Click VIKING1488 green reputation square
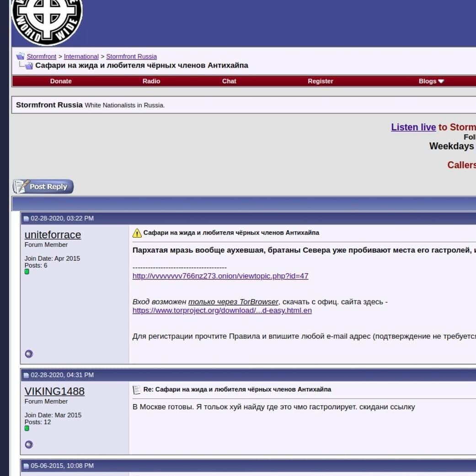Viewport: 476px width, 476px height. coord(27,428)
